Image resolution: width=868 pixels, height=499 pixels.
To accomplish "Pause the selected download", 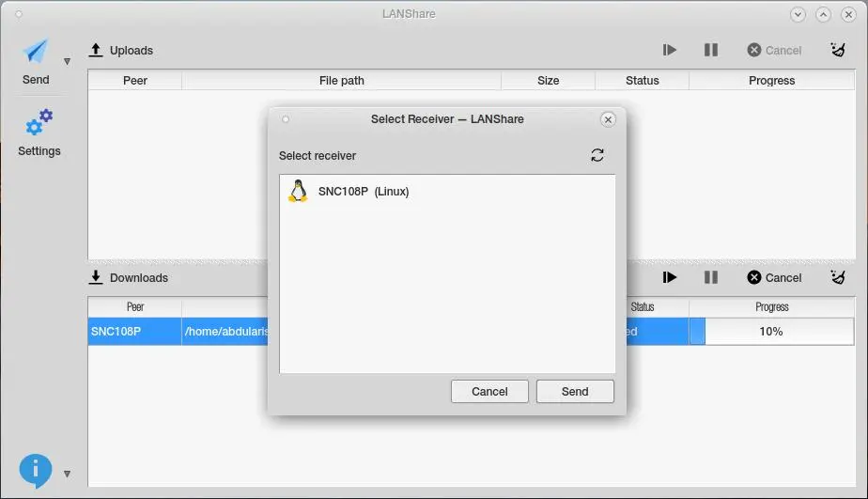I will 711,277.
